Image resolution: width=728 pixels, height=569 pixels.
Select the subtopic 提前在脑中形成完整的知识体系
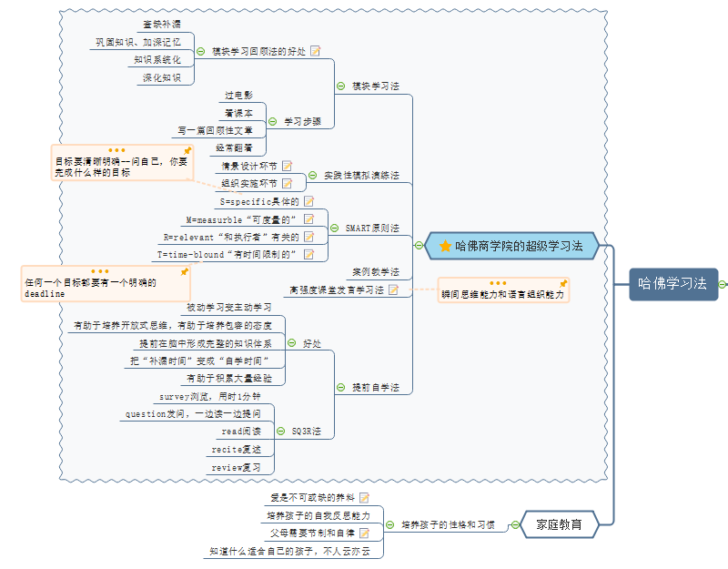point(206,343)
